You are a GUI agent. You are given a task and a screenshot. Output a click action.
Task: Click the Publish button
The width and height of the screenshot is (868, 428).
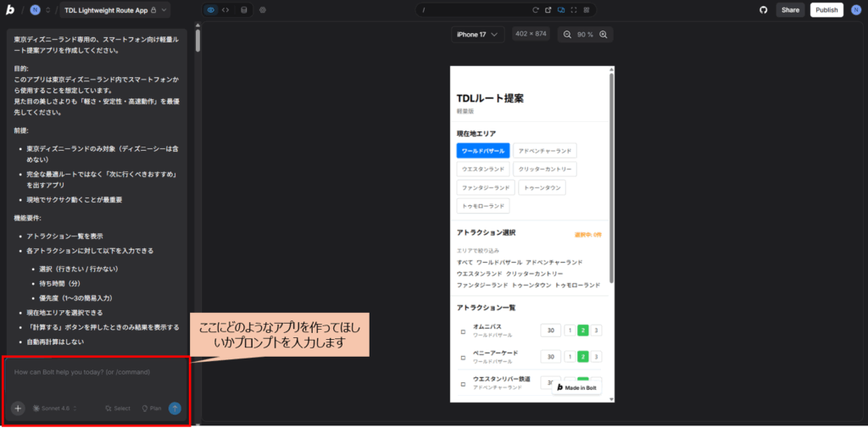pos(826,10)
